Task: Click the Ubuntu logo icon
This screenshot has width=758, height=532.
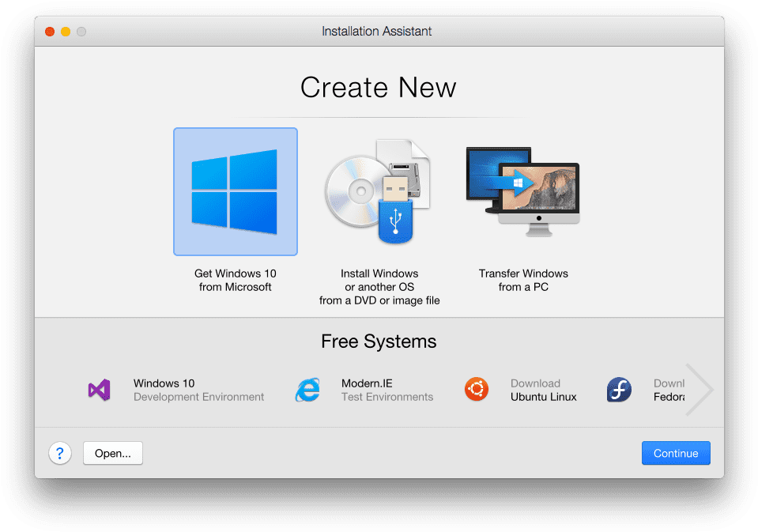Action: coord(477,390)
